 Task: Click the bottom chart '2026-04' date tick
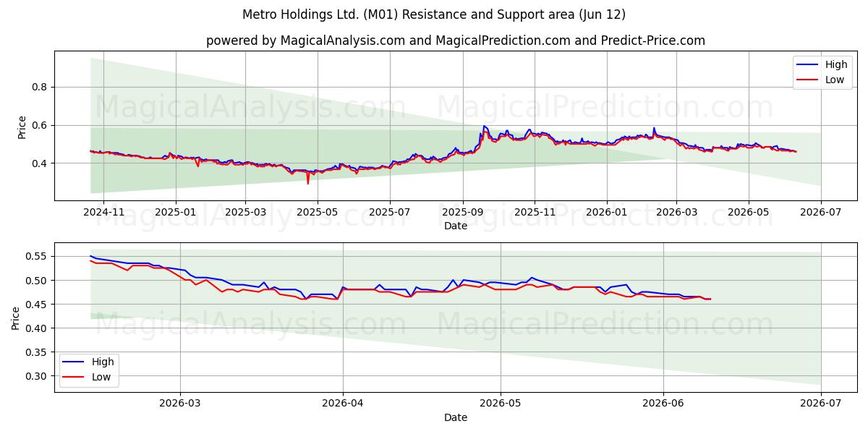coord(342,404)
